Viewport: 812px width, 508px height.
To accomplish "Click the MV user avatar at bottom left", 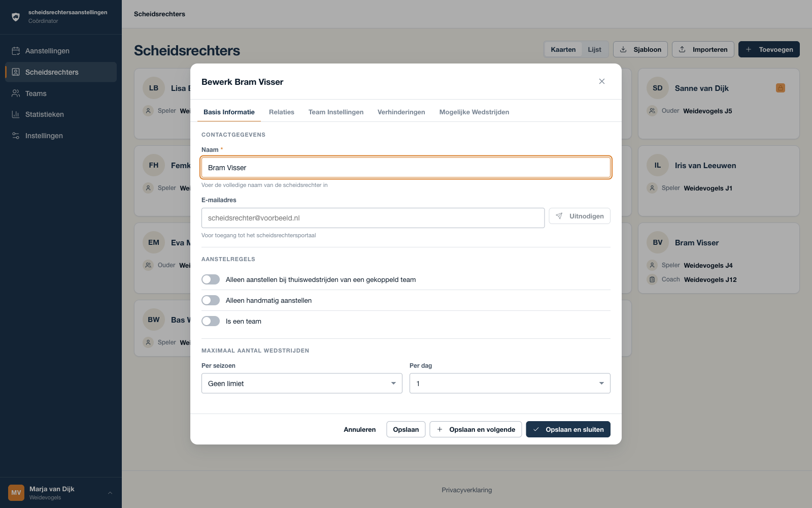I will [16, 493].
